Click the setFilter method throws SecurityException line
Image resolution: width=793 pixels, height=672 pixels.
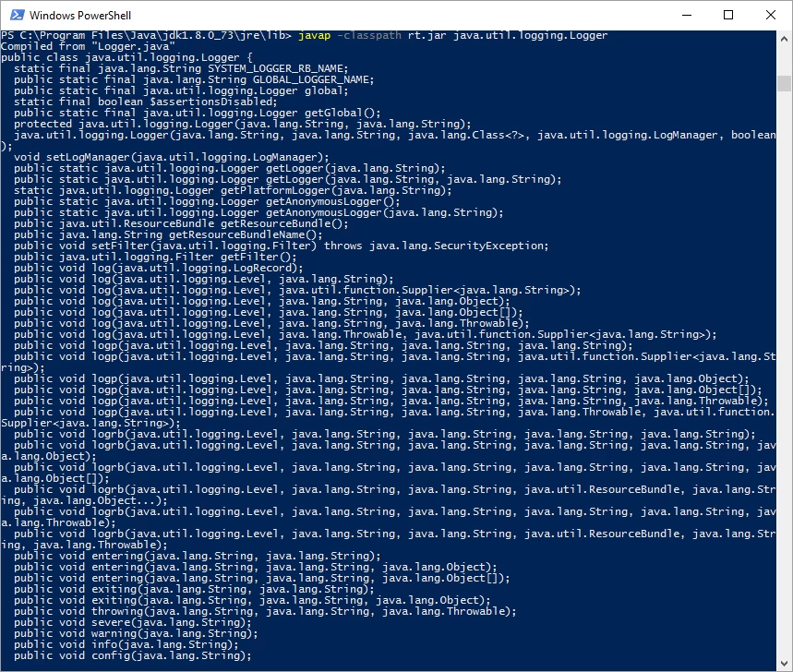pos(282,246)
